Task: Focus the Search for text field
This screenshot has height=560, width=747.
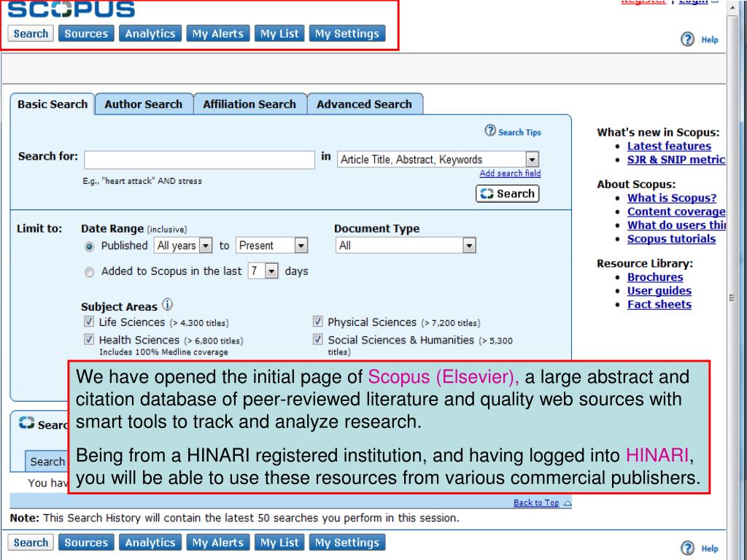Action: point(199,160)
